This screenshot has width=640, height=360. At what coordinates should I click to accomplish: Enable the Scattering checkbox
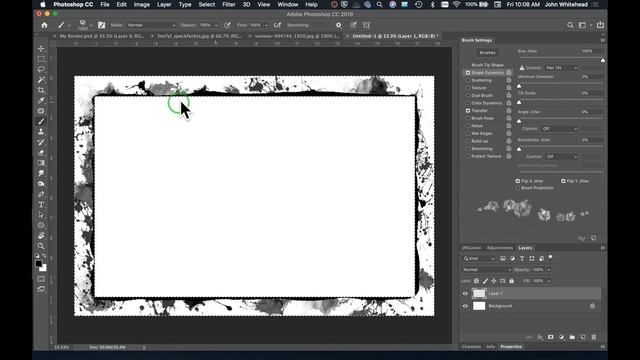click(x=468, y=80)
